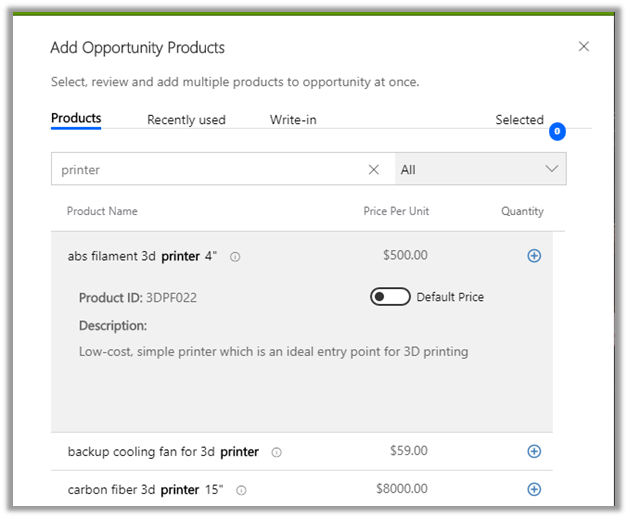Open the Write-in tab
Viewport: 628px width, 518px height.
coord(293,120)
